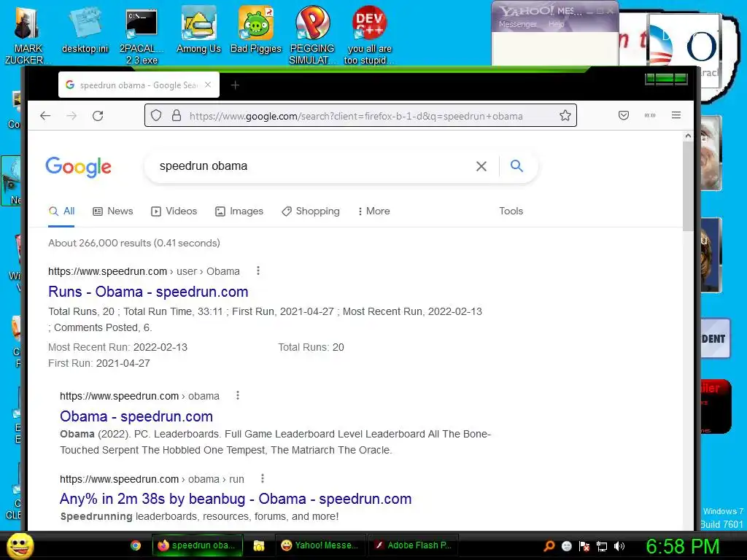This screenshot has width=747, height=560.
Task: Open Obama - speedrun.com link
Action: click(x=136, y=416)
